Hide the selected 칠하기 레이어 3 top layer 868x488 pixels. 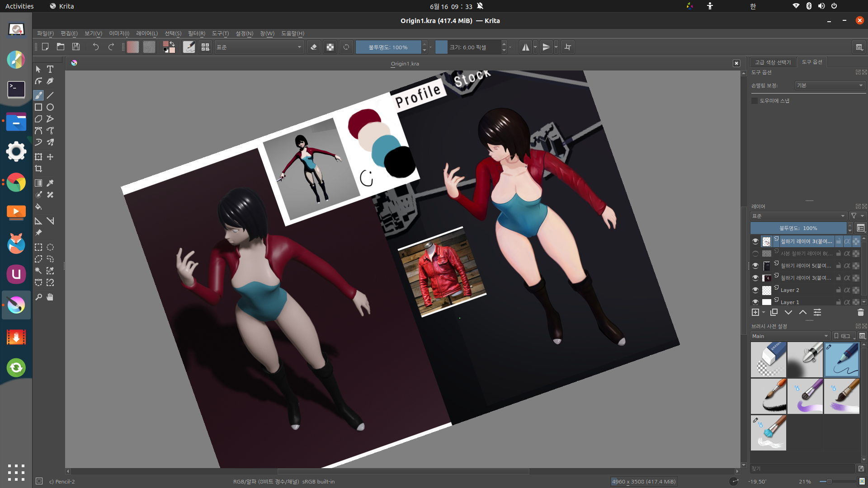point(755,241)
